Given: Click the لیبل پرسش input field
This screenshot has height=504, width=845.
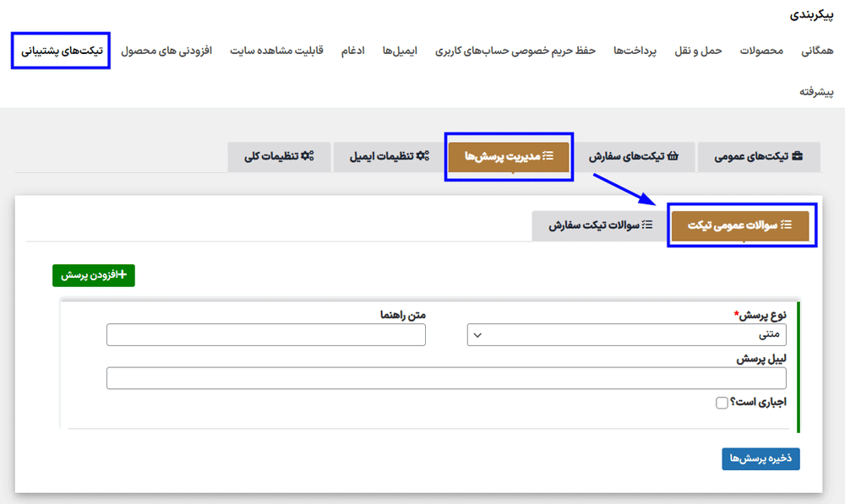Looking at the screenshot, I should (x=446, y=378).
